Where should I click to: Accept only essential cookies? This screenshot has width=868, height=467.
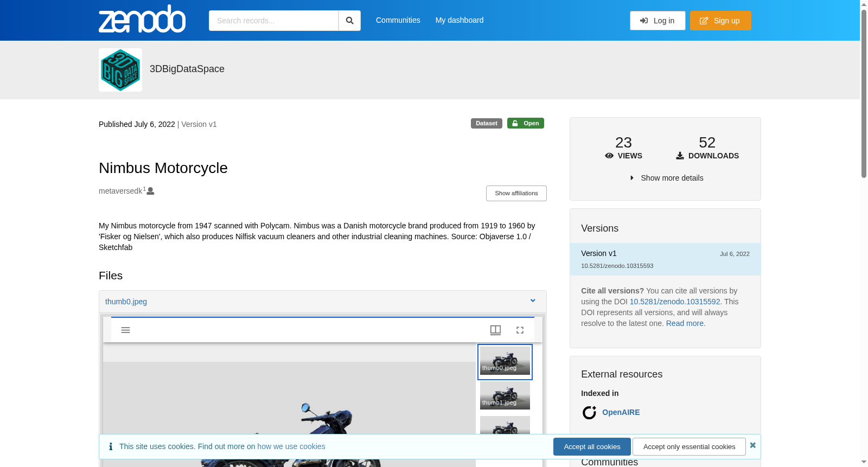pos(689,447)
